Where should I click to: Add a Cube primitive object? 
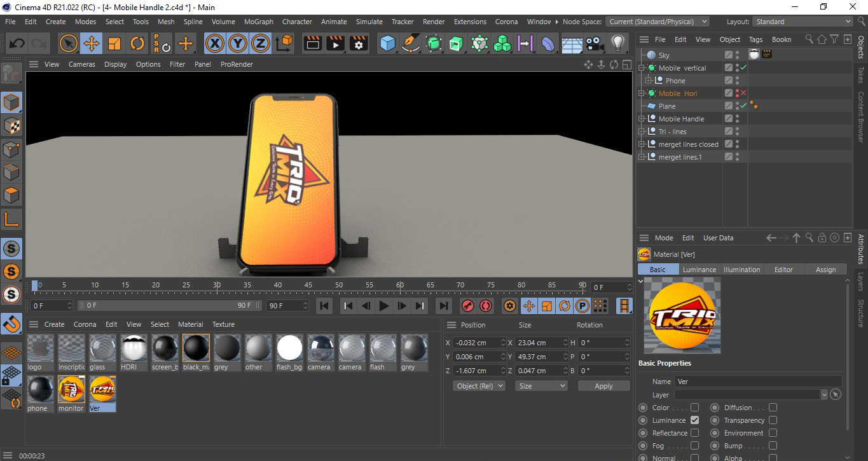coord(387,44)
